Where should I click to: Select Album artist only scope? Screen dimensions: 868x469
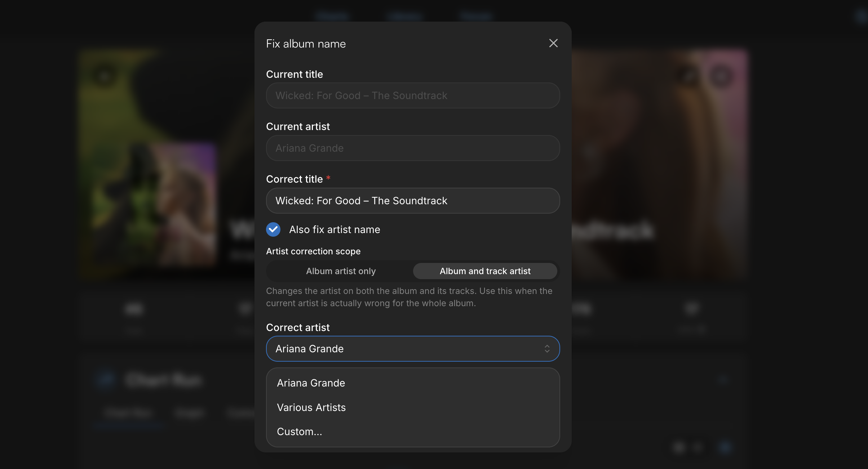(341, 271)
